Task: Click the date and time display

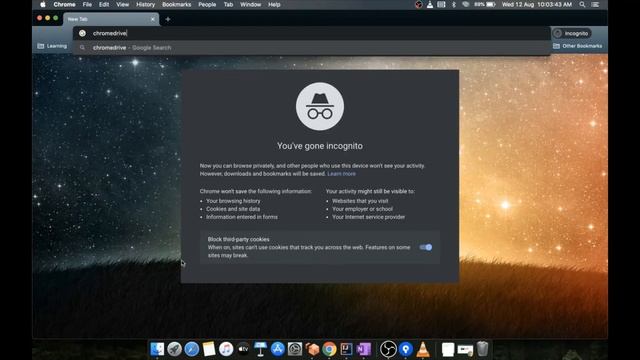Action: 537,4
